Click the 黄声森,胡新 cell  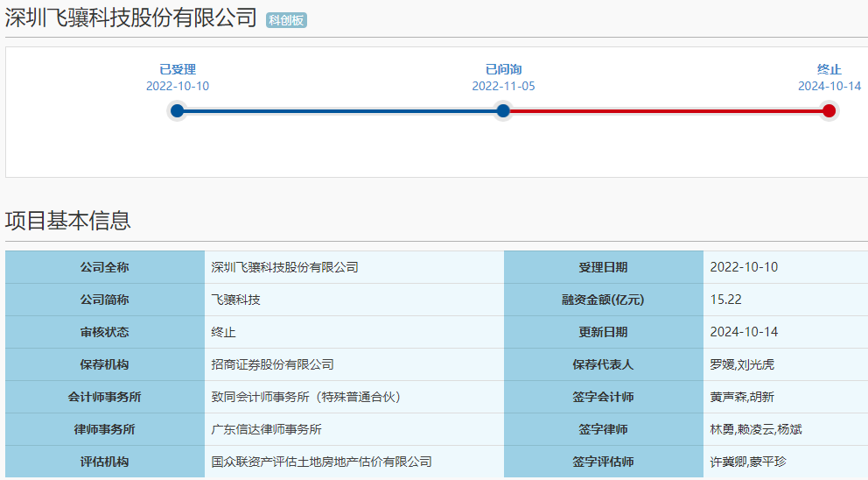(x=786, y=397)
